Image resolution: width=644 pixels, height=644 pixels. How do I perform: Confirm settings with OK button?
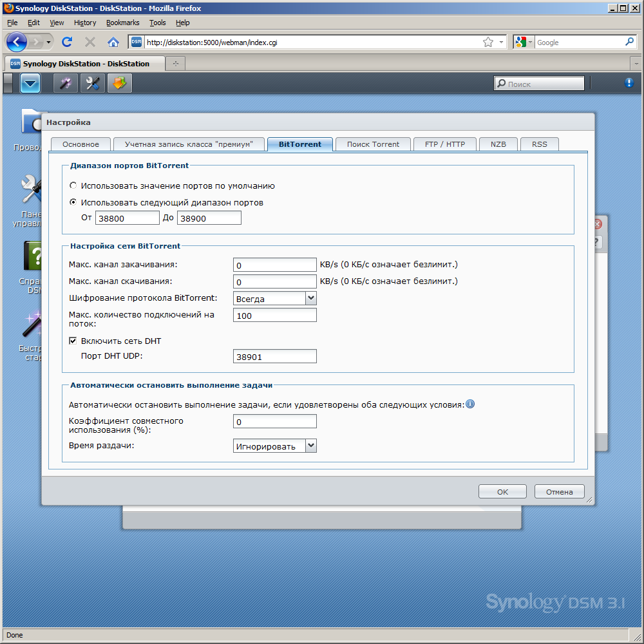(x=502, y=491)
